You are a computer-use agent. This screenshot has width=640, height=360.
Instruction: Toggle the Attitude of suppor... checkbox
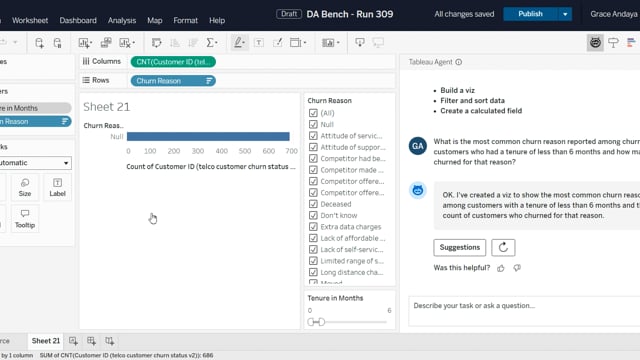(313, 147)
